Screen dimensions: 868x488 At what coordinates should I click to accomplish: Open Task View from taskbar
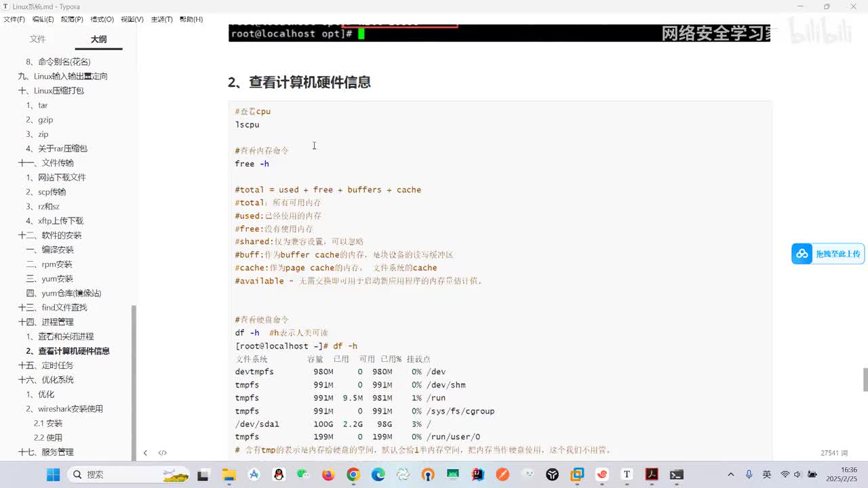point(203,474)
